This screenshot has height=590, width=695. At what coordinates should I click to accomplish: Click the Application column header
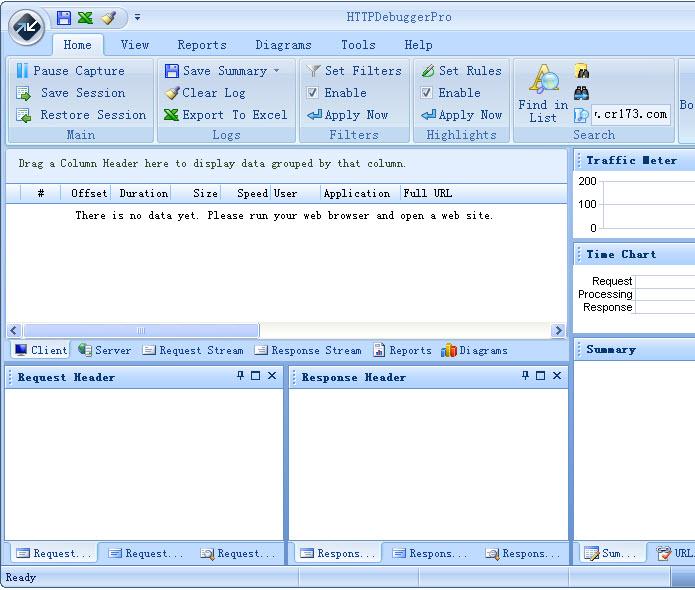coord(360,193)
